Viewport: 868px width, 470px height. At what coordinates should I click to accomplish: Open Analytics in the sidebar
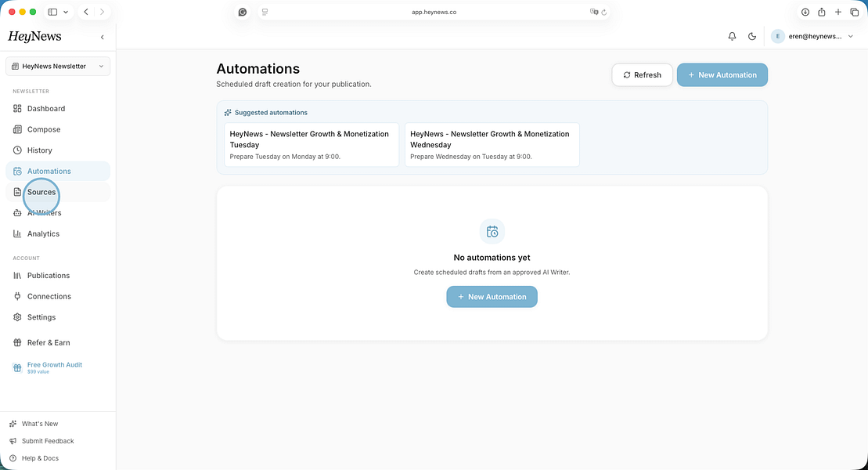pos(58,234)
